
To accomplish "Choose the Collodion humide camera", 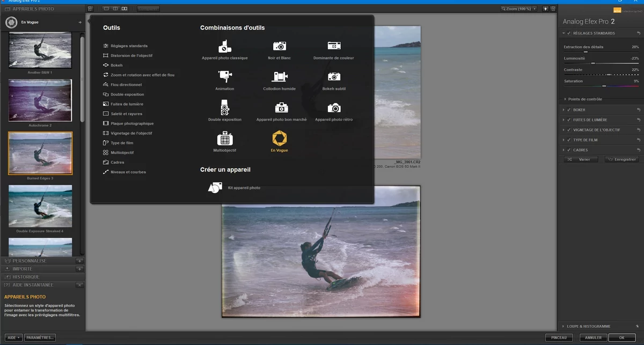I will (279, 77).
